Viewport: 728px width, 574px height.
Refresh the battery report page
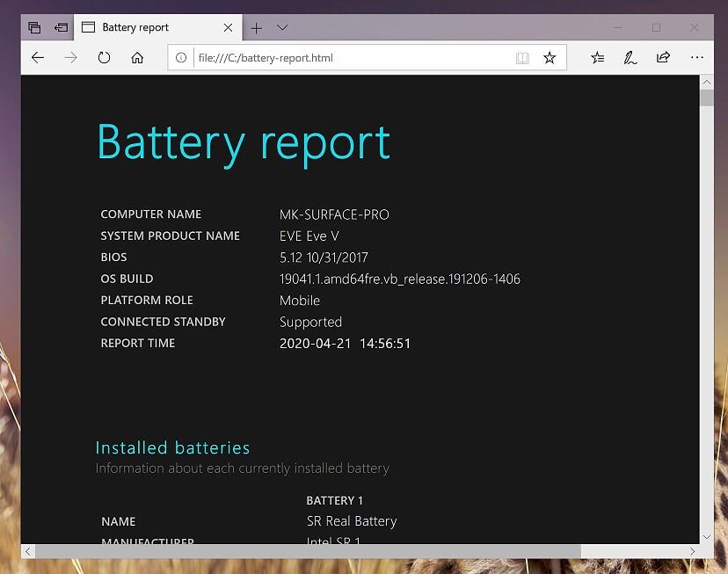click(x=104, y=58)
